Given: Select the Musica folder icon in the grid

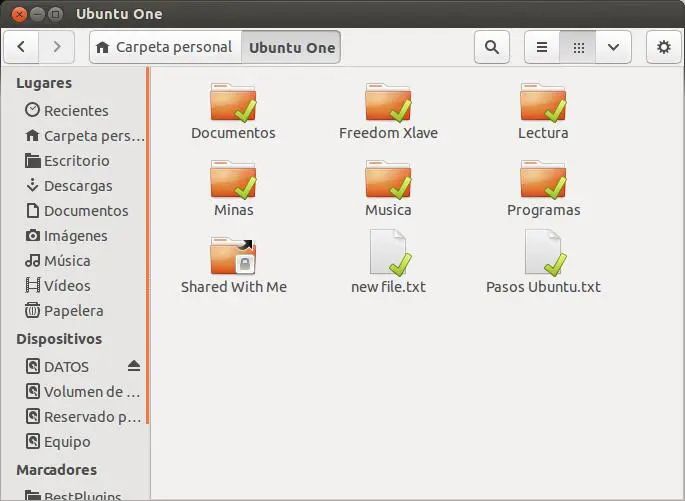Looking at the screenshot, I should click(x=388, y=180).
